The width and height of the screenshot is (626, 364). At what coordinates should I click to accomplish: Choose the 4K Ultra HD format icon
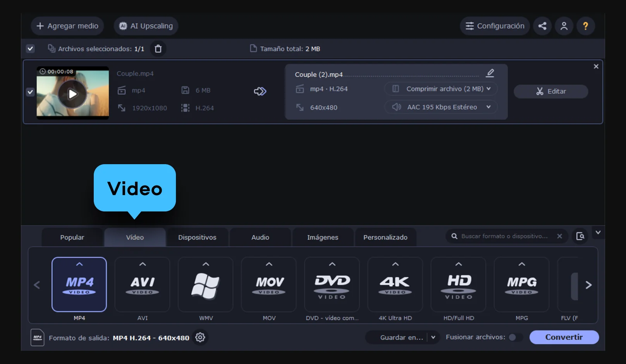(395, 285)
